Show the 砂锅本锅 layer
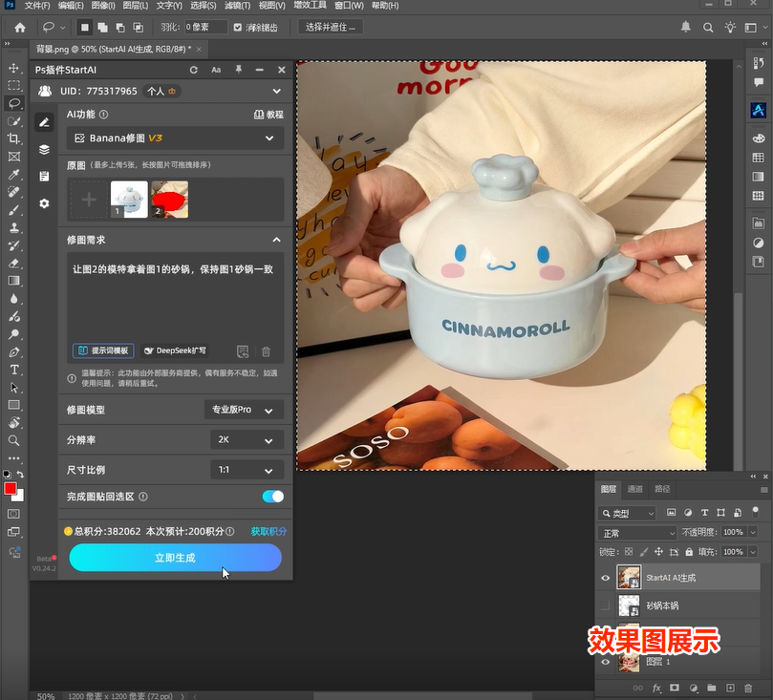Viewport: 773px width, 700px height. click(606, 605)
